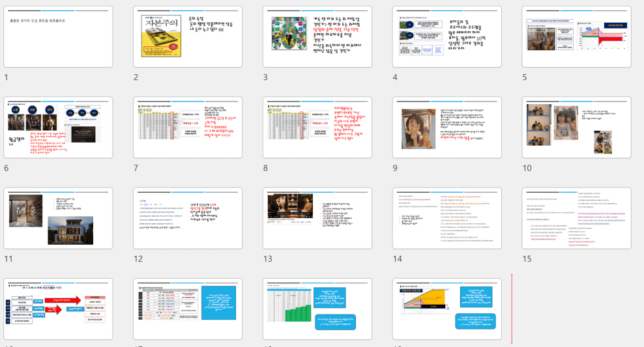Select the slide with large red arrows flowchart
644x347 pixels.
point(58,309)
